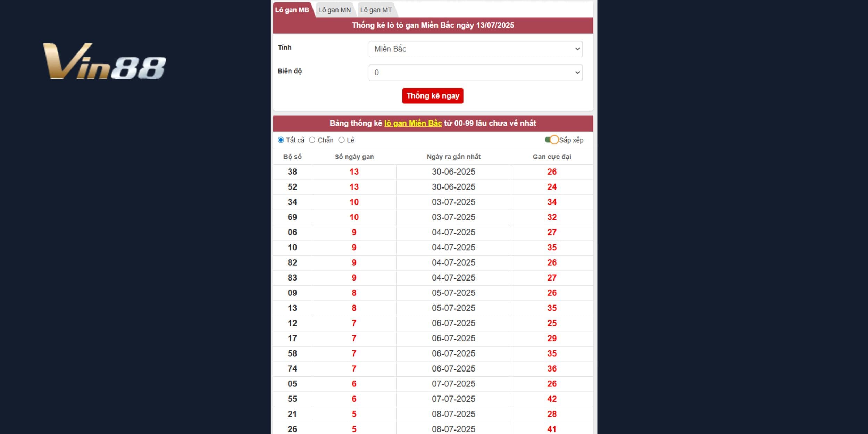This screenshot has height=434, width=868.
Task: Select number 69 in Bộ số column
Action: pyautogui.click(x=292, y=217)
